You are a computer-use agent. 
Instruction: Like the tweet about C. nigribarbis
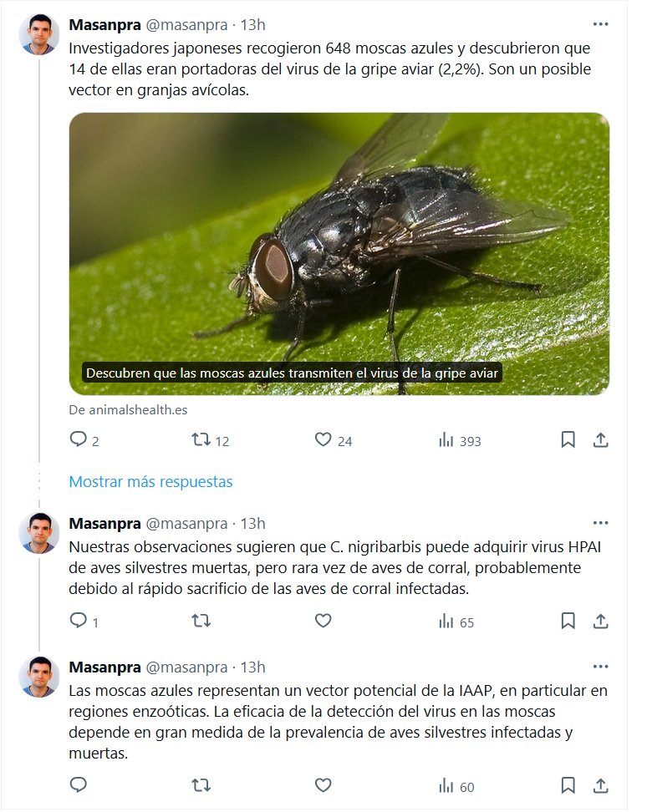click(x=323, y=621)
